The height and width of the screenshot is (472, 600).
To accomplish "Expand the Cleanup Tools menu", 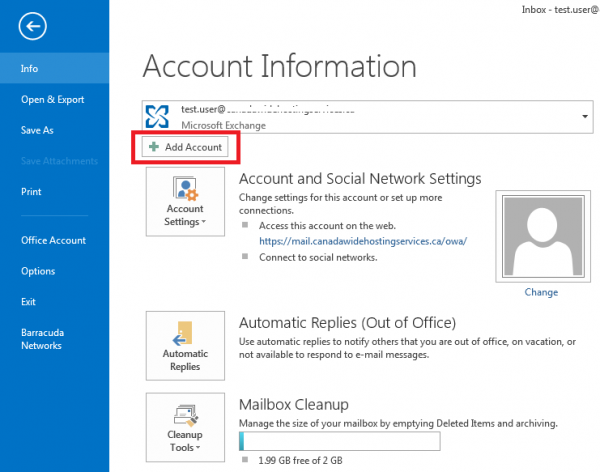I will click(x=185, y=427).
